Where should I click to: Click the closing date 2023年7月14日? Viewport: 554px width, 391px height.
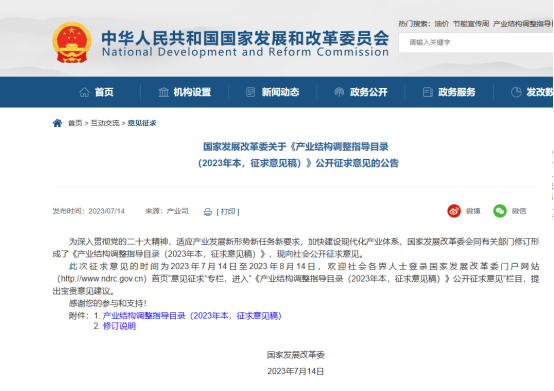click(296, 372)
